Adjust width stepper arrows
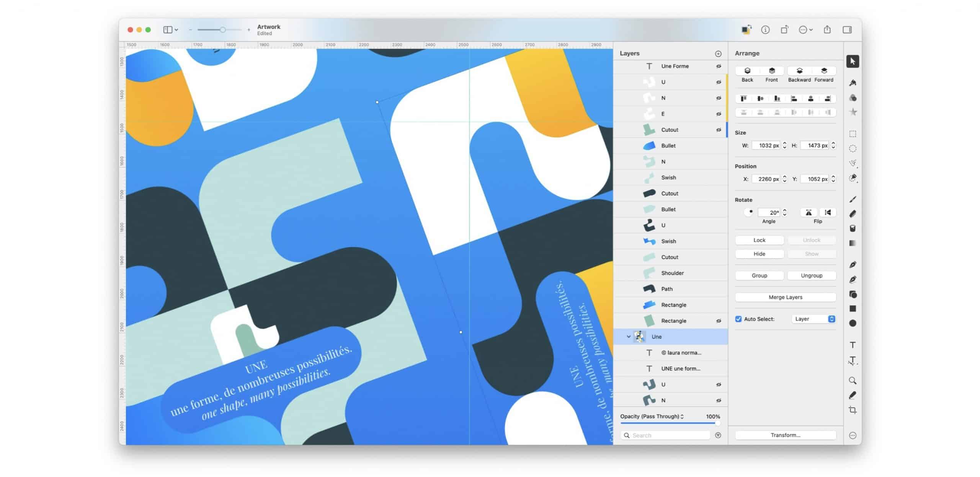Screen dimensions: 980x477 point(785,145)
